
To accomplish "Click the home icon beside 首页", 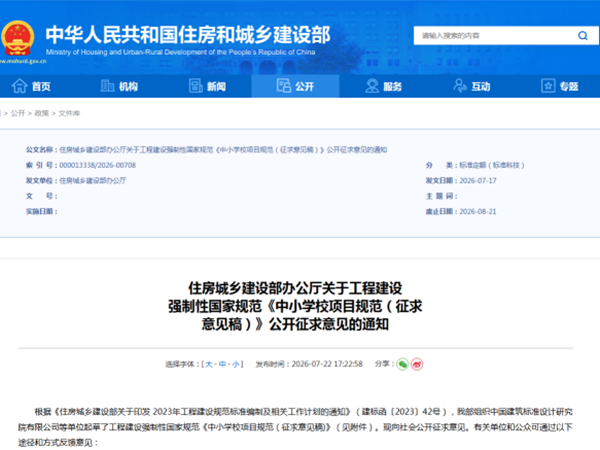I will pyautogui.click(x=20, y=86).
